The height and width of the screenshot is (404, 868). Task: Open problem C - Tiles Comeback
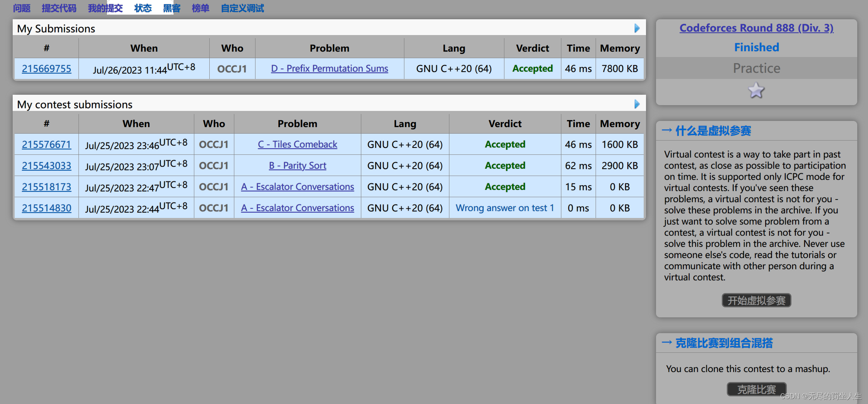pyautogui.click(x=297, y=144)
